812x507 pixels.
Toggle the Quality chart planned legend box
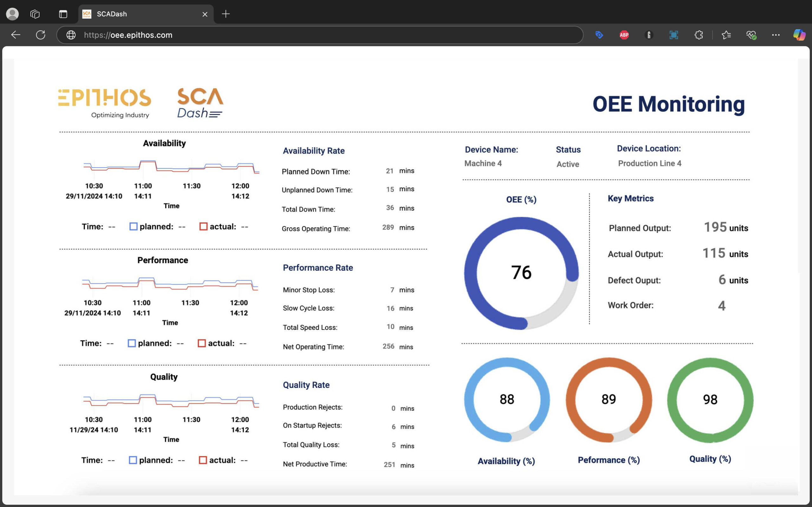pyautogui.click(x=133, y=460)
